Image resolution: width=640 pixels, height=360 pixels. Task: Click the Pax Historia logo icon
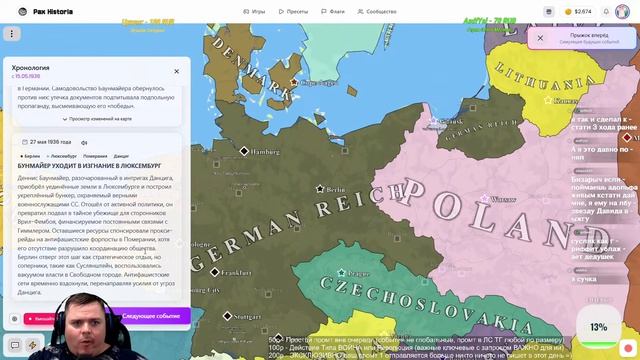[22, 11]
